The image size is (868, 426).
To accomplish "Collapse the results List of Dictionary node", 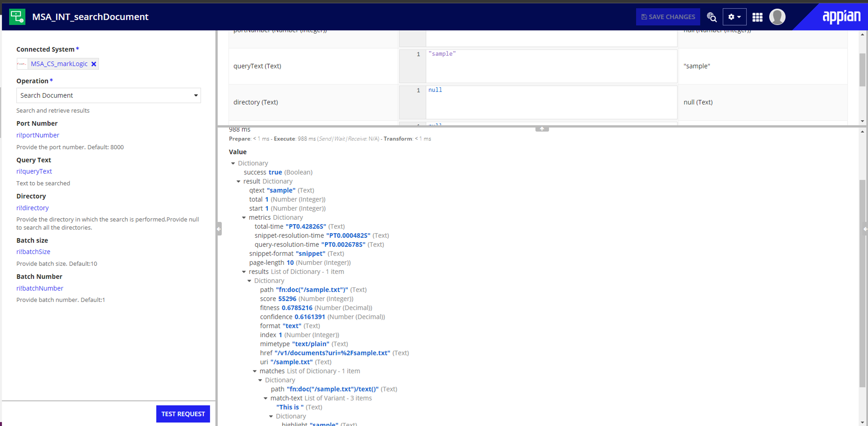I will click(x=244, y=272).
